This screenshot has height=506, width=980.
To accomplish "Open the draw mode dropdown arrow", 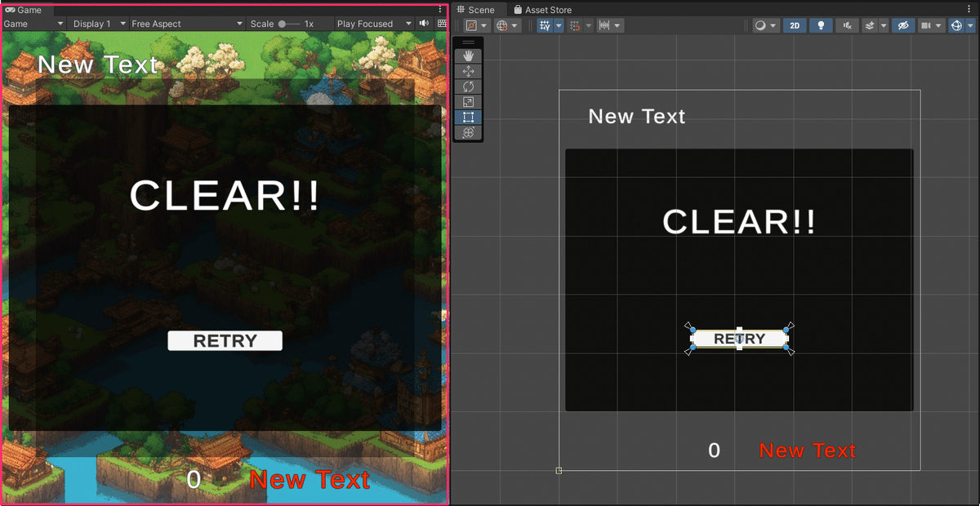I will (x=774, y=25).
